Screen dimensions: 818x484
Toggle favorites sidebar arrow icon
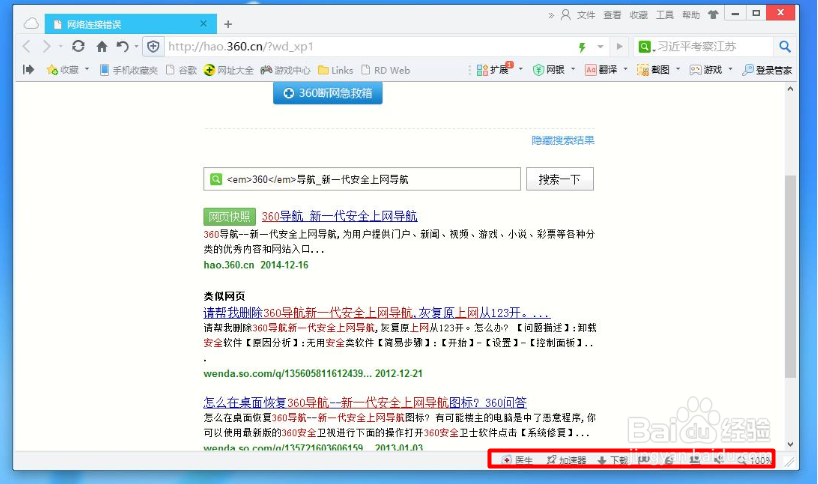coord(29,69)
